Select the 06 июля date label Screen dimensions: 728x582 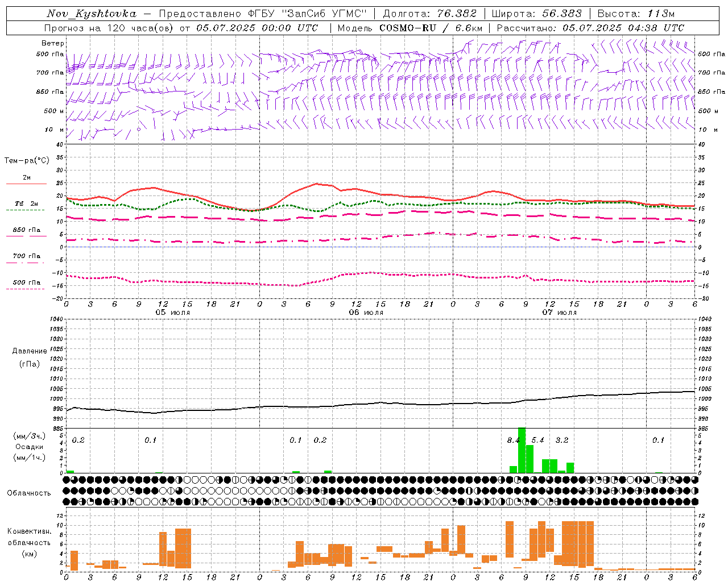pos(366,313)
